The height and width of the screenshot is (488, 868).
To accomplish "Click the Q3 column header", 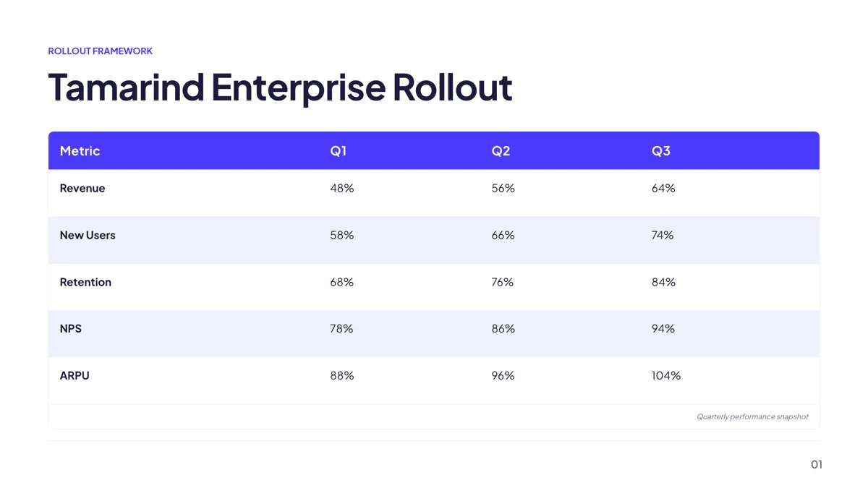I will click(x=661, y=150).
